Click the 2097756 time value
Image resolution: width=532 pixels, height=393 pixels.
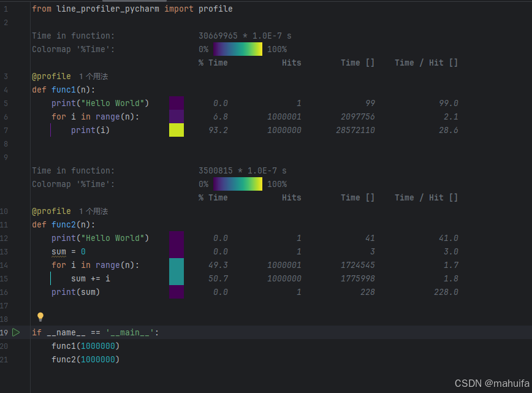(358, 116)
